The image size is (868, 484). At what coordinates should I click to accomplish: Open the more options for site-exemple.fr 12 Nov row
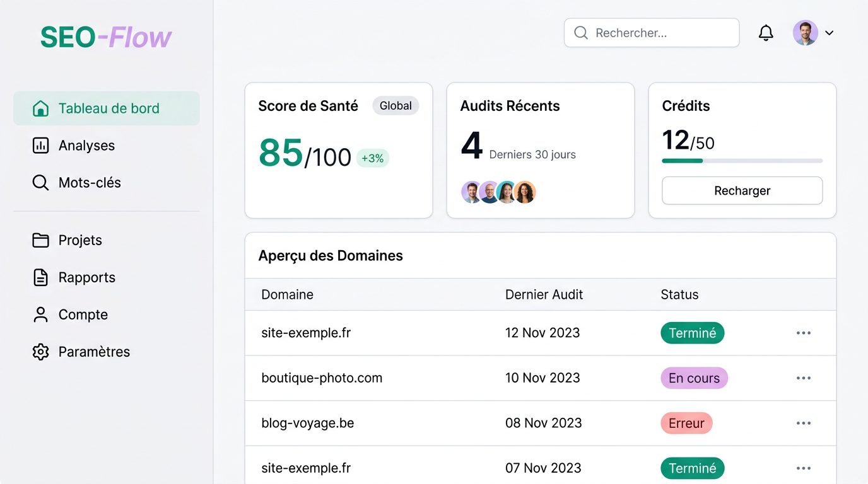coord(804,333)
